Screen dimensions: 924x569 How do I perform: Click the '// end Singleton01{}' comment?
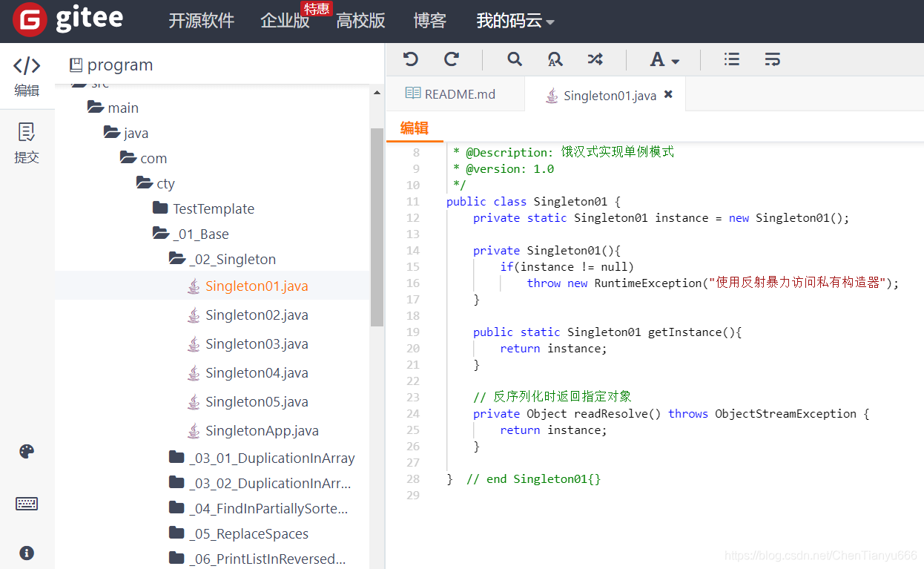tap(533, 479)
